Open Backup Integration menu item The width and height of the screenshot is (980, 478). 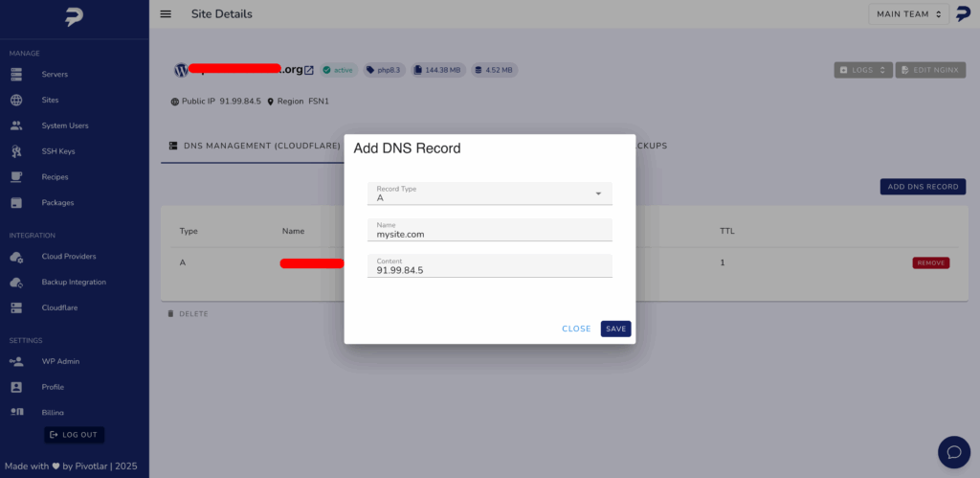point(74,283)
